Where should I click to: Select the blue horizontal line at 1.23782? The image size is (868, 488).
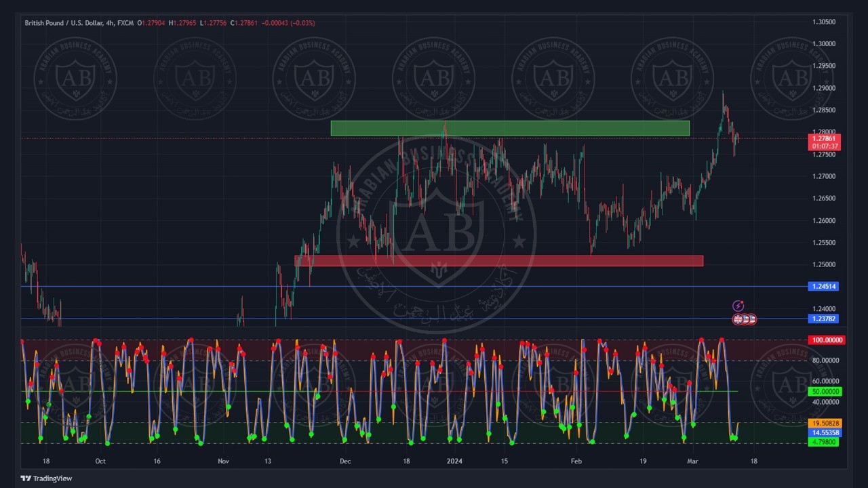(414, 319)
